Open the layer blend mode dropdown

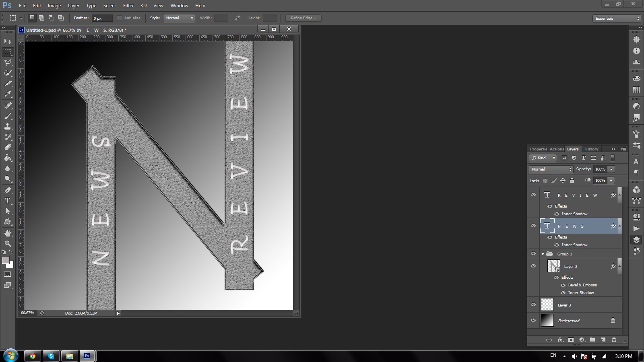(x=551, y=169)
